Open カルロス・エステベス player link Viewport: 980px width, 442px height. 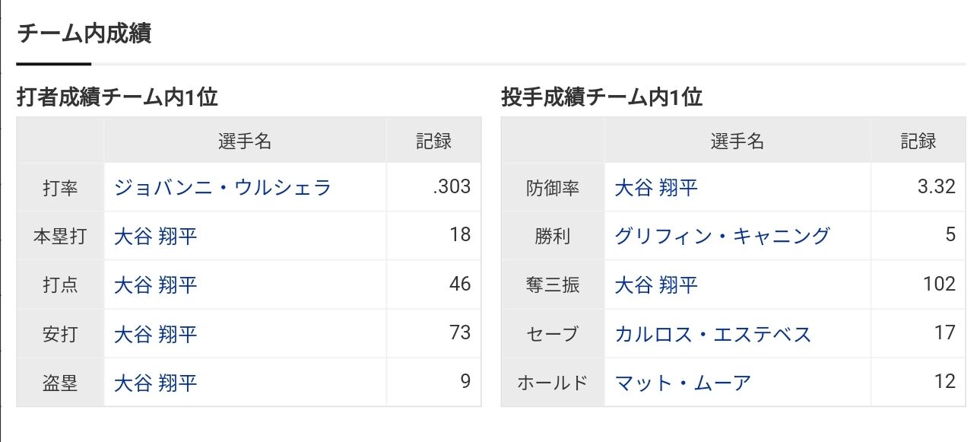[x=713, y=333]
